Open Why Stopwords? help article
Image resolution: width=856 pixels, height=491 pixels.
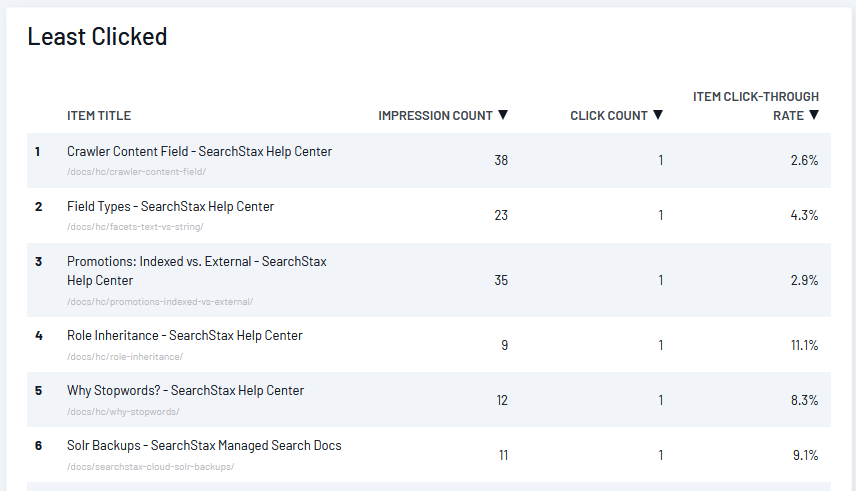pos(185,391)
